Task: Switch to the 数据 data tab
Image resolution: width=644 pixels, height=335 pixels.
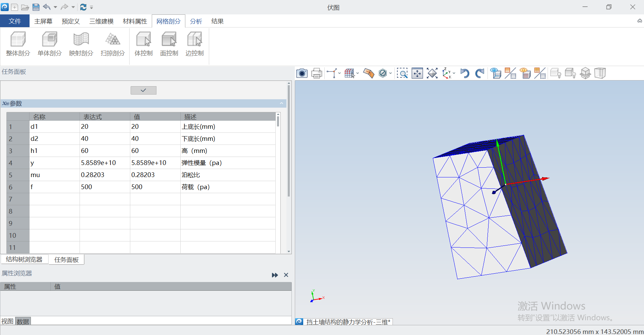Action: [23, 321]
